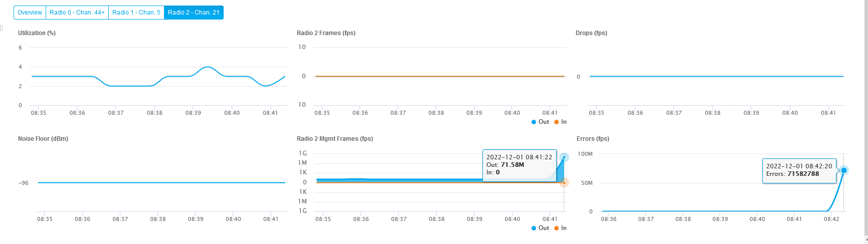This screenshot has width=868, height=244.
Task: Click the Utilization chart peak near 08:39
Action: click(x=207, y=67)
